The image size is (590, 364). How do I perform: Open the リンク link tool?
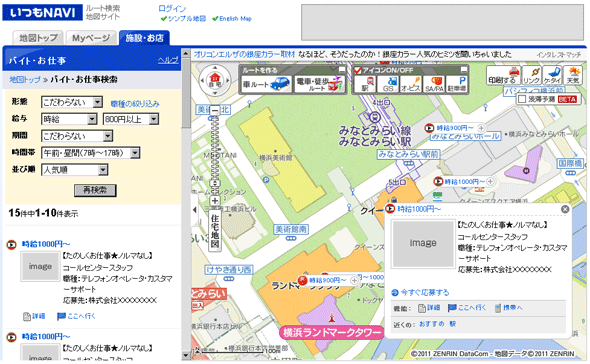pos(531,75)
